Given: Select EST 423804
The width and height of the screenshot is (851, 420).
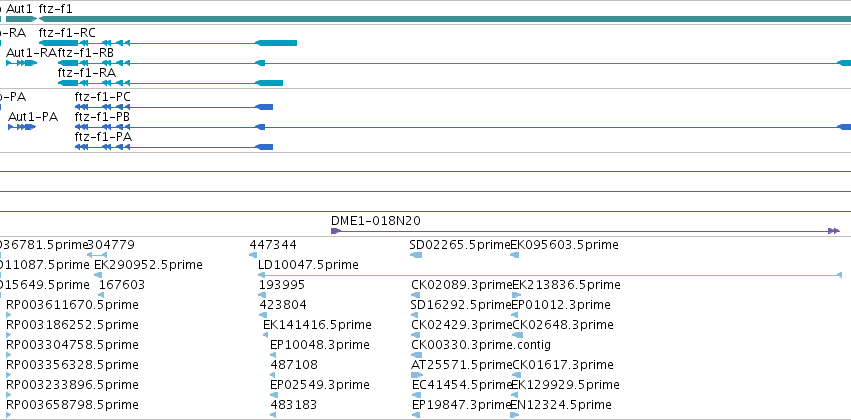Looking at the screenshot, I should [x=283, y=304].
